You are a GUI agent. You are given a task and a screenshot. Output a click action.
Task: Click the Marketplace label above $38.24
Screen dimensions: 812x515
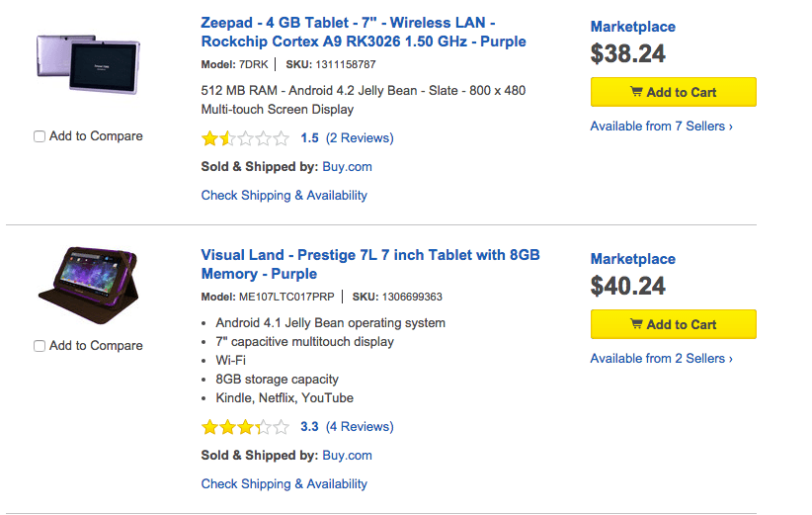point(632,27)
